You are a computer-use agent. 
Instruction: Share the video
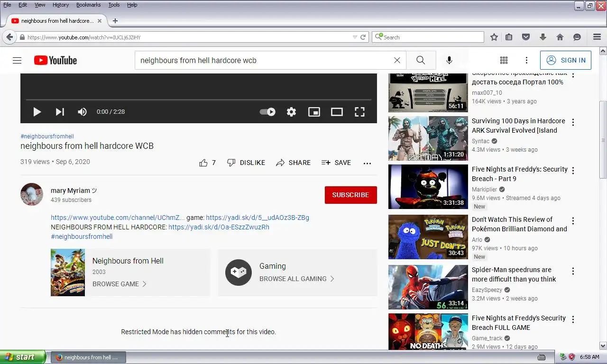293,163
